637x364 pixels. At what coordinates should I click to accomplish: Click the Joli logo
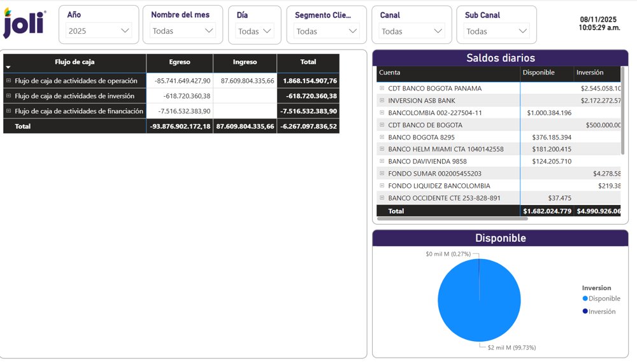coord(25,24)
